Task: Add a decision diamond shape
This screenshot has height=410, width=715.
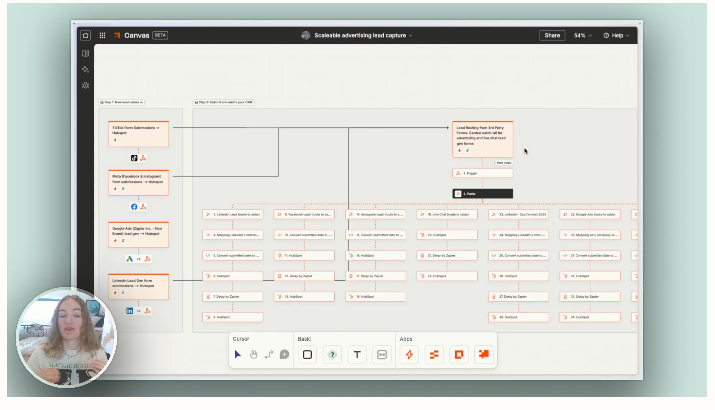Action: click(332, 354)
